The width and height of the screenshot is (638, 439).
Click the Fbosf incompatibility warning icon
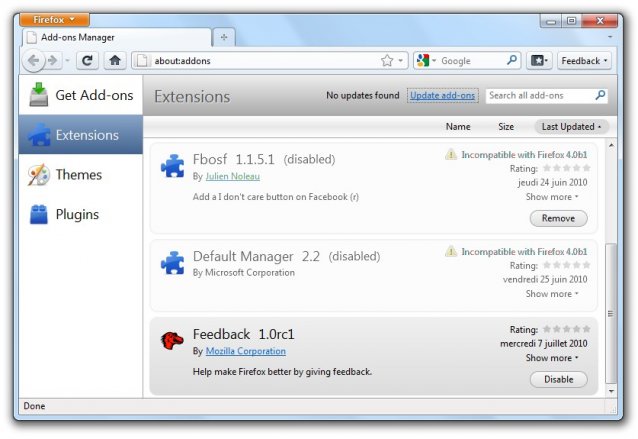[451, 155]
